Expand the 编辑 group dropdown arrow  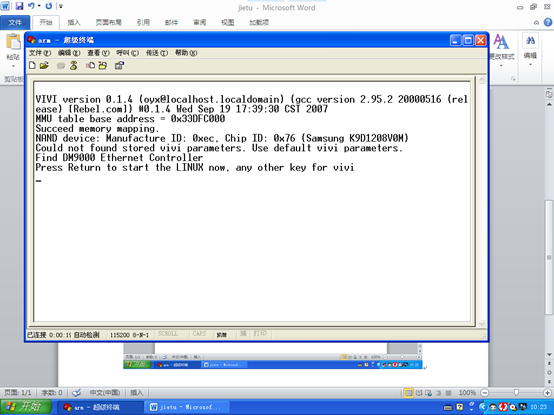click(530, 65)
